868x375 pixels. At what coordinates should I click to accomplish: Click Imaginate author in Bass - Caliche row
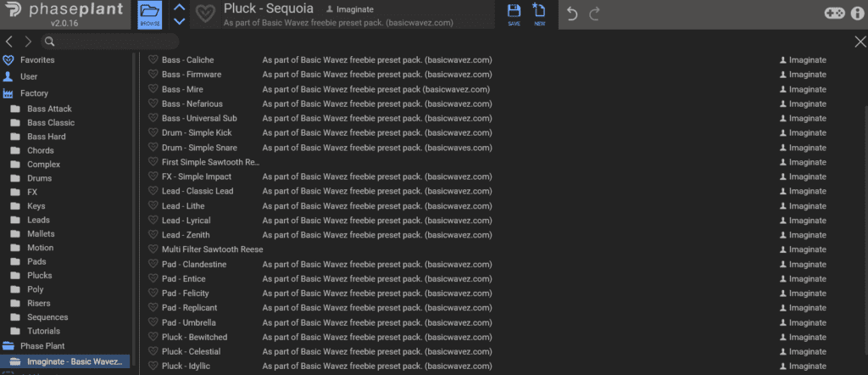(x=803, y=60)
